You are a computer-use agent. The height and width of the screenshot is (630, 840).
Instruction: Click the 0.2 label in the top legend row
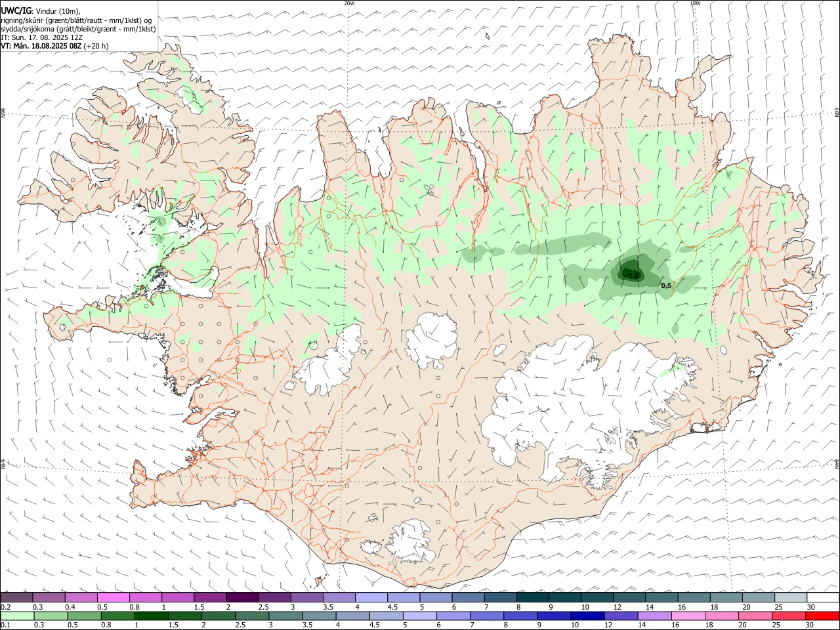tap(5, 607)
